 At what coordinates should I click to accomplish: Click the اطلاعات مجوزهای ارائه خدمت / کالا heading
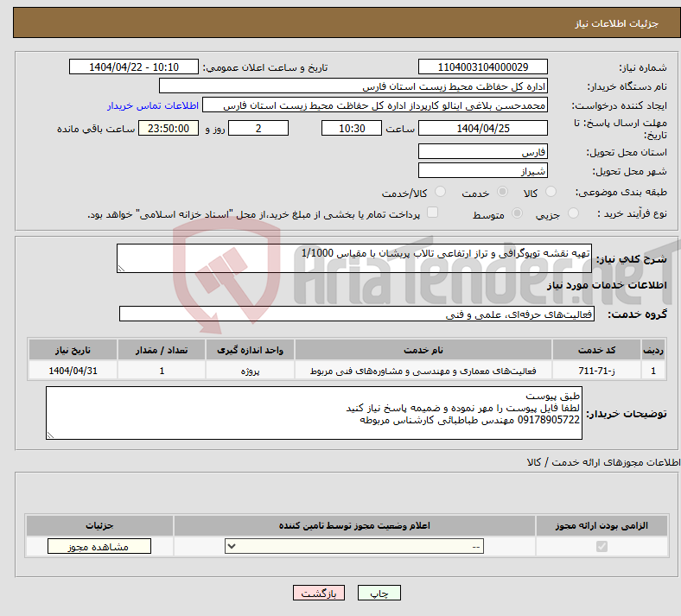tap(603, 462)
